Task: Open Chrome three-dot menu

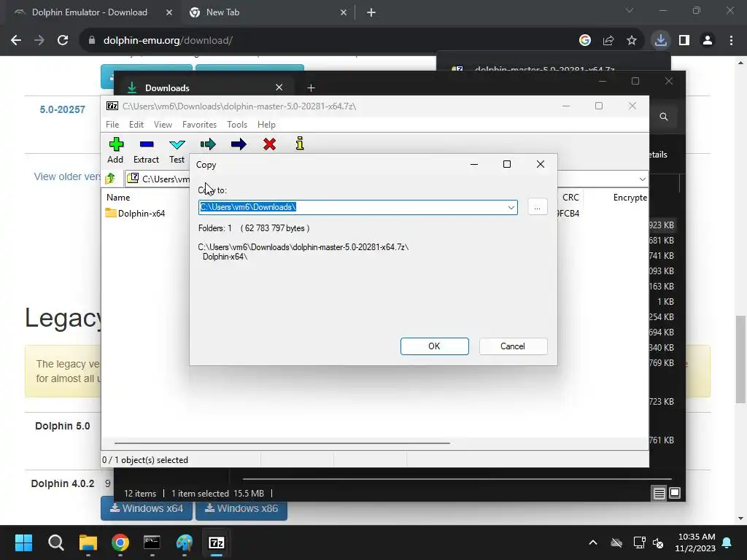Action: 731,41
